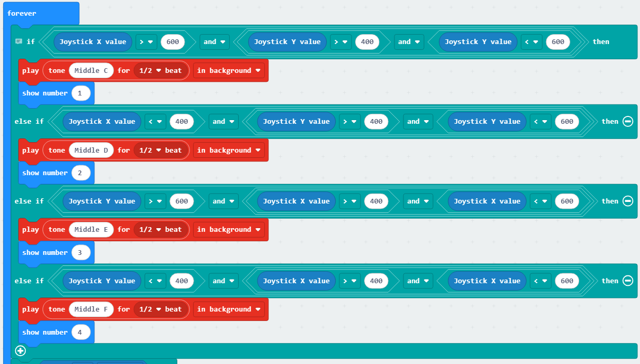
Task: Select Joystick X value block in Middle D's condition
Action: 102,122
